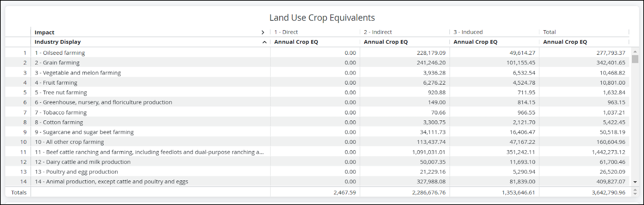Viewport: 644px width, 205px height.
Task: Select the Cotton farming row
Action: [x=318, y=122]
